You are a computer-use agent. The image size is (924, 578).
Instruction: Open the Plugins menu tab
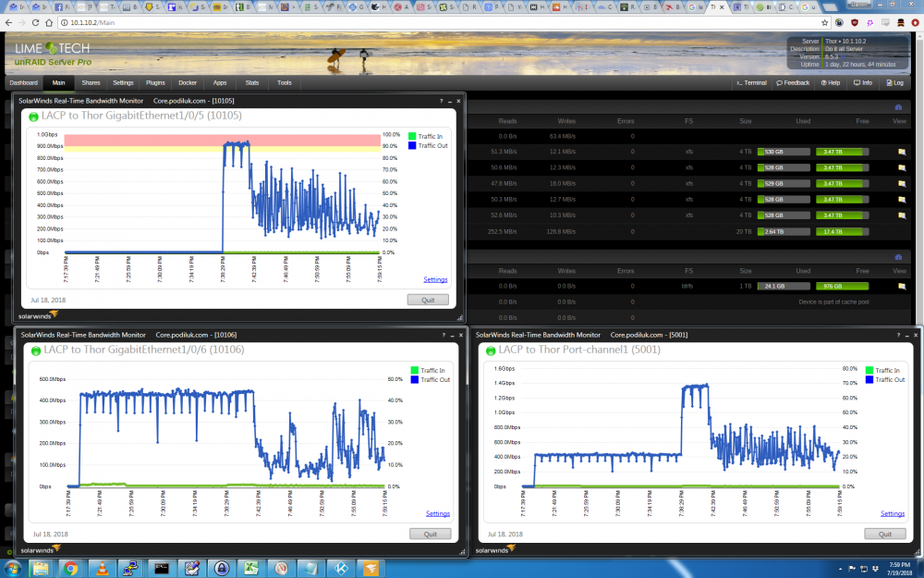click(155, 82)
